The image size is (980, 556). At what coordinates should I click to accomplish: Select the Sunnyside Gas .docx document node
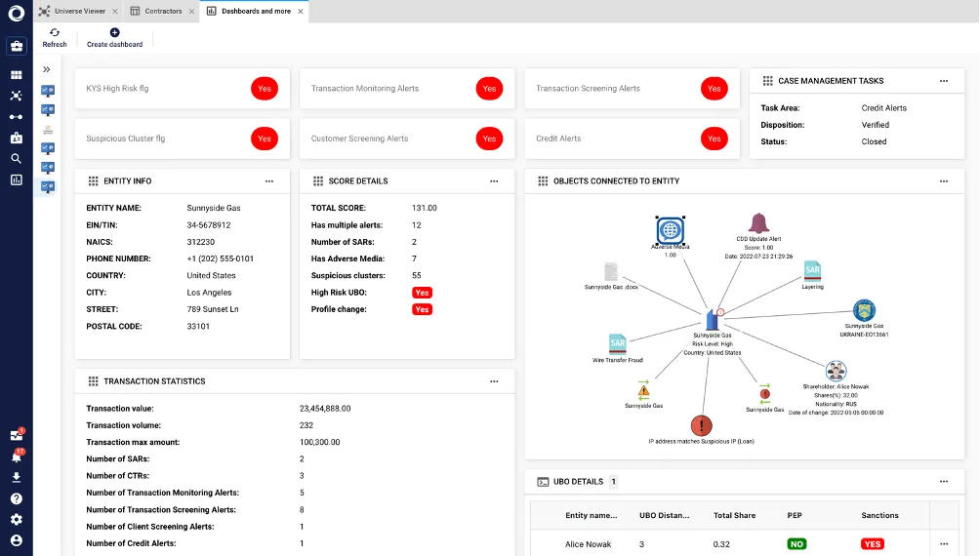click(611, 272)
